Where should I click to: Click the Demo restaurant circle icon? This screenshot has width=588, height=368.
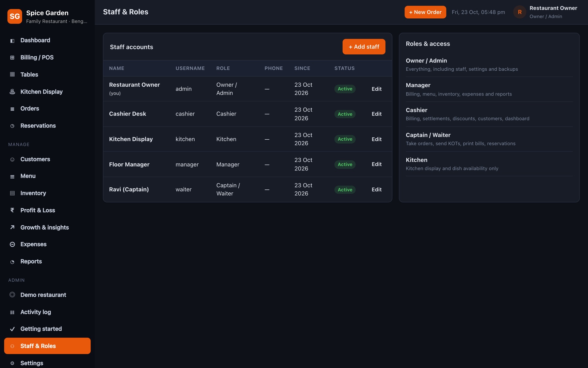pyautogui.click(x=12, y=295)
